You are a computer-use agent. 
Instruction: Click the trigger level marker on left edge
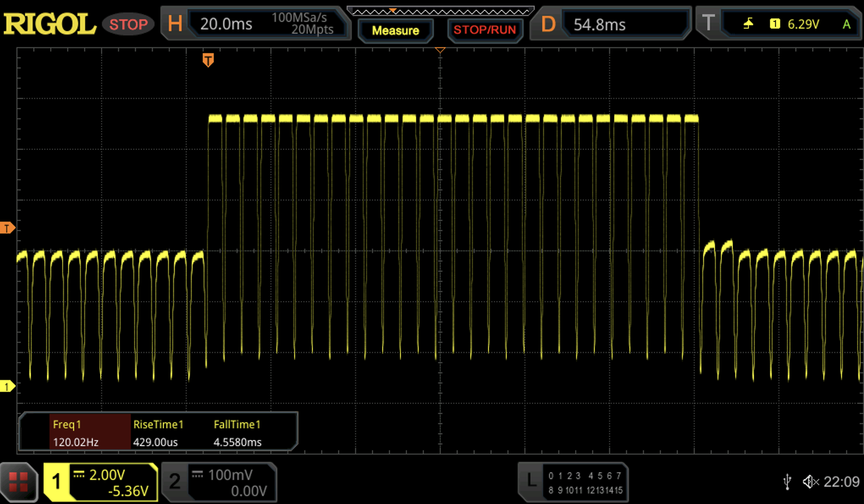click(7, 228)
